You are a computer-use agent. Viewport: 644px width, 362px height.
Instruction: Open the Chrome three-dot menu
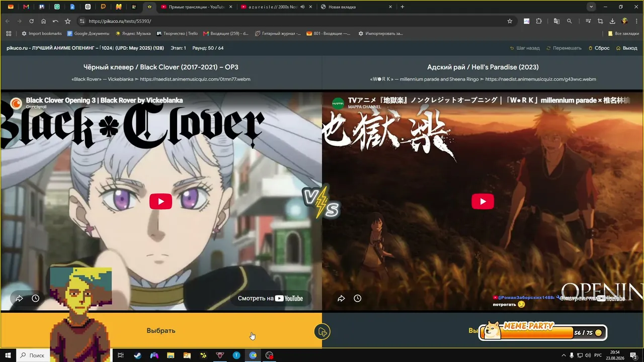pos(636,21)
